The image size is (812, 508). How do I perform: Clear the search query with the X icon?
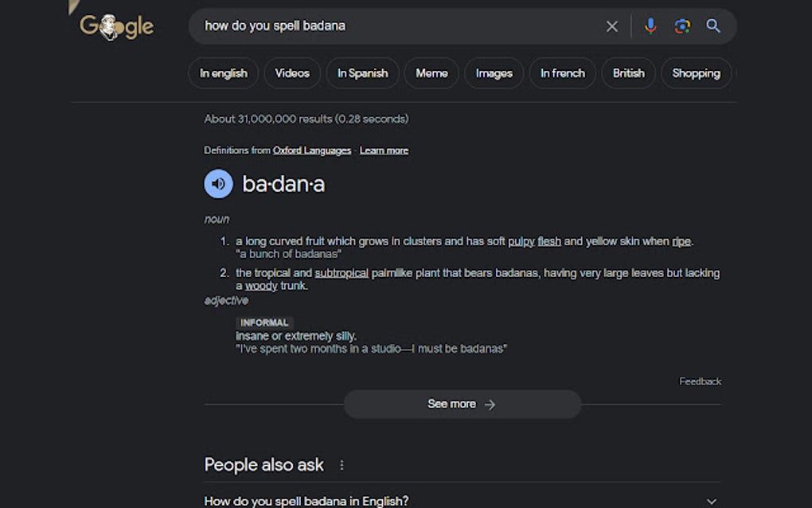[611, 25]
